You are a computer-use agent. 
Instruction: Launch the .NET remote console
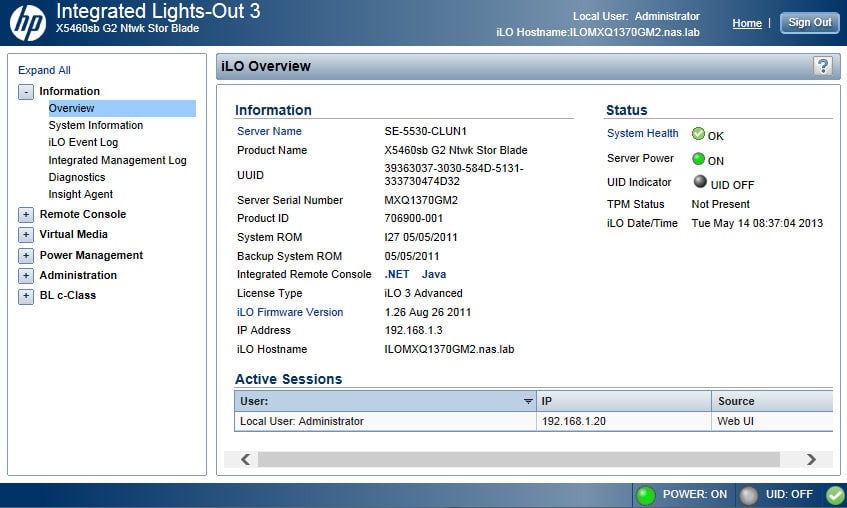(397, 275)
